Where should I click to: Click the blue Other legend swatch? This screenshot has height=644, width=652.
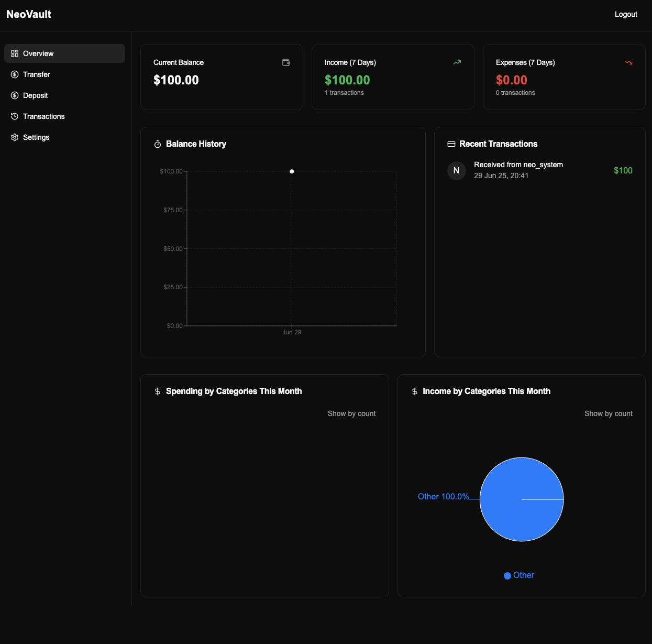coord(507,576)
